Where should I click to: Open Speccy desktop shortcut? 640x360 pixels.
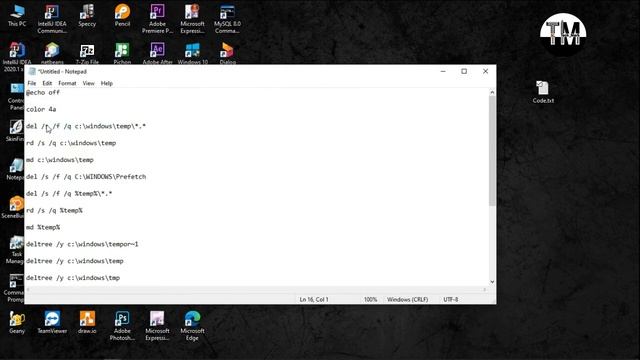87,16
